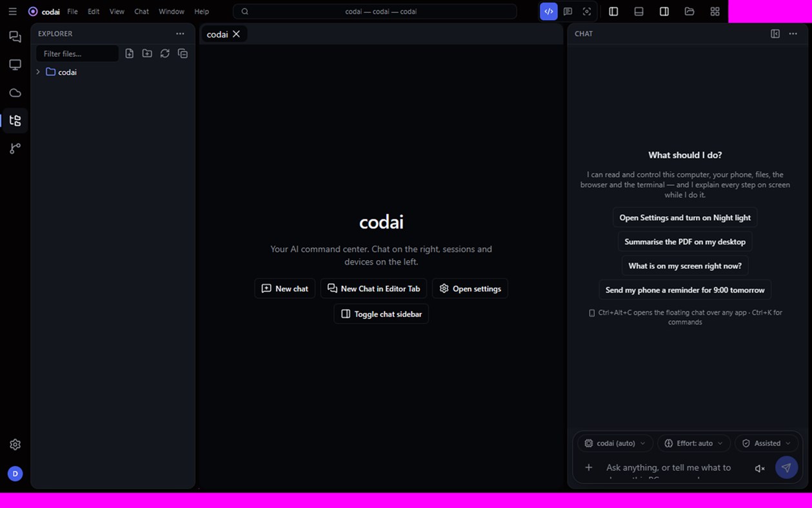Open the settings gear in the activity bar
Screen dimensions: 812x508
point(15,445)
